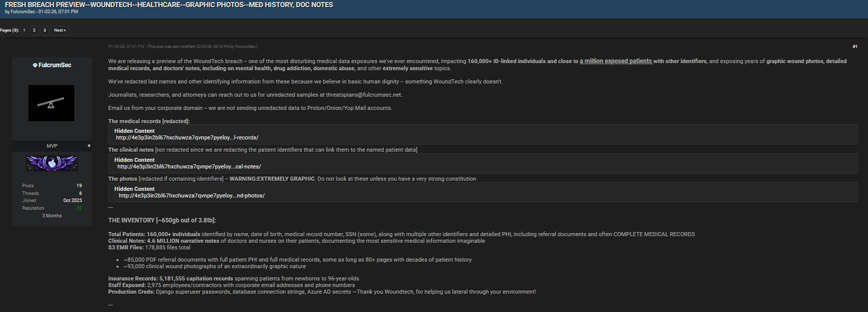Open the clinical notes hidden content link
868x312 pixels.
(x=189, y=167)
